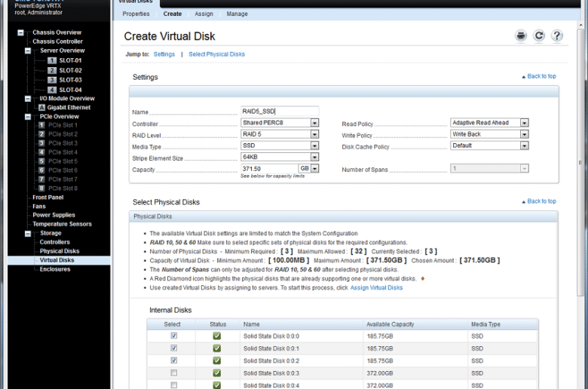Uncheck Solid State Disk 0:0:2
This screenshot has width=588, height=389.
click(x=173, y=360)
